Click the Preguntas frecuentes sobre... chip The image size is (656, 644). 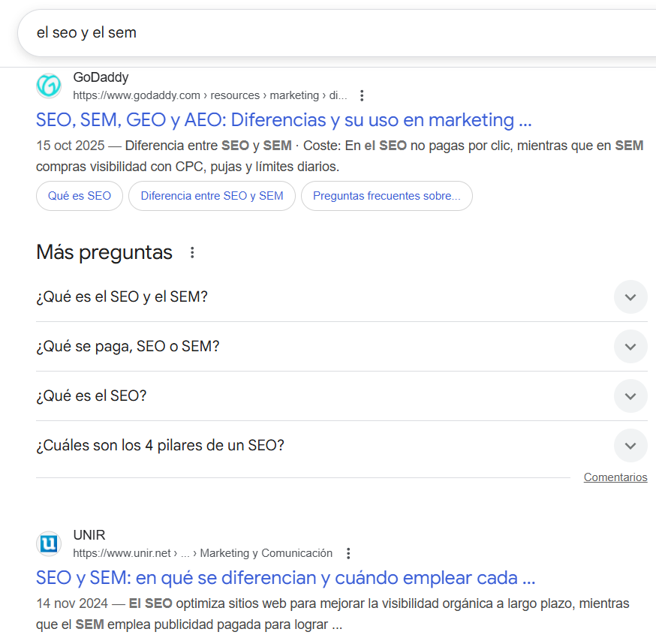[387, 196]
